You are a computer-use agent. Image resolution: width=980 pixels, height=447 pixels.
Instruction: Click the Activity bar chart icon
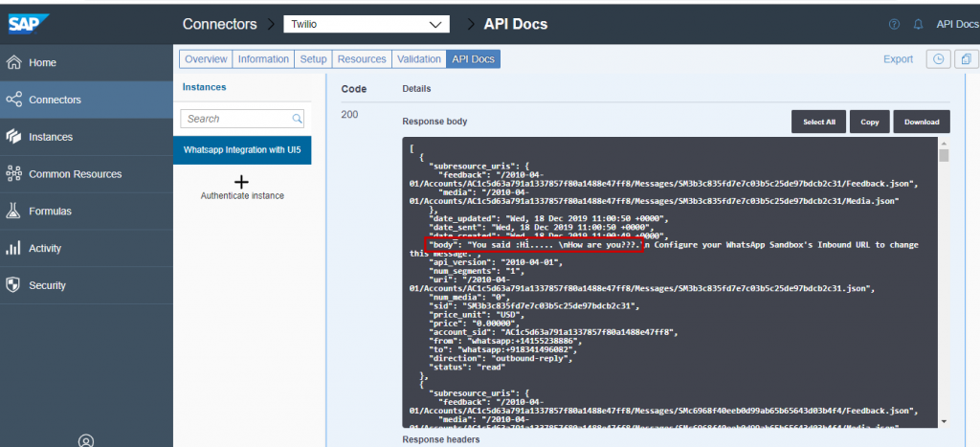(x=13, y=248)
